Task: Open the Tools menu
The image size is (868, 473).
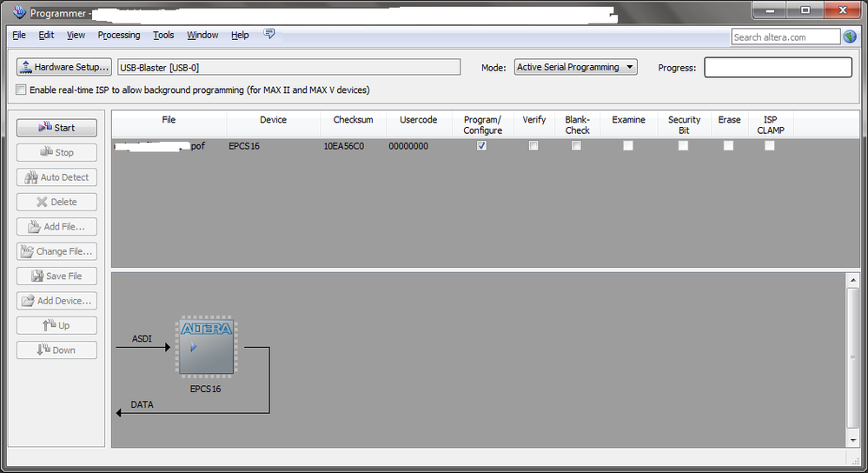Action: click(x=163, y=35)
